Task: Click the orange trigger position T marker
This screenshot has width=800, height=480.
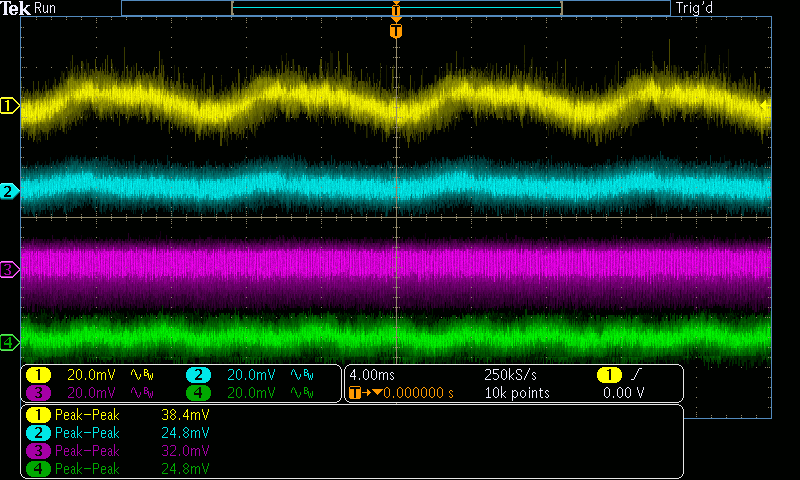Action: click(x=397, y=31)
